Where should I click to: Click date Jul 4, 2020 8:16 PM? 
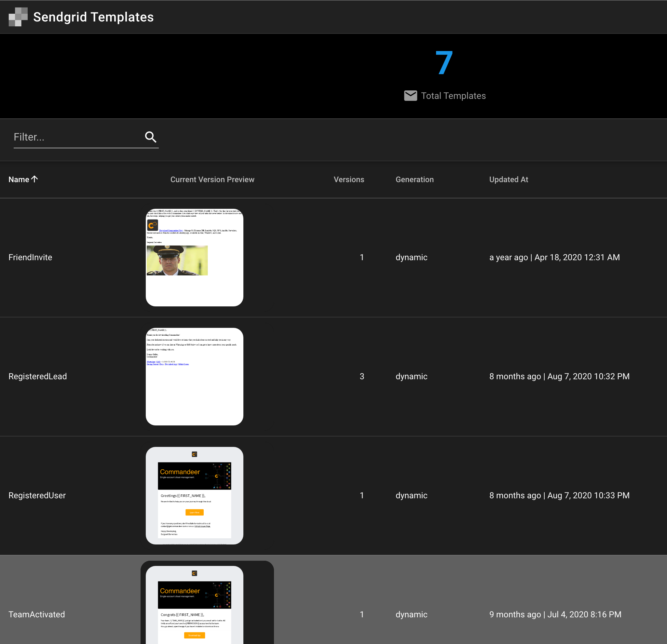pyautogui.click(x=584, y=615)
